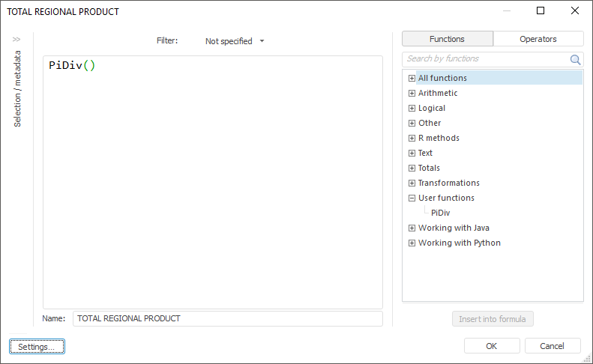Expand the Selection / metadata side panel

tap(16, 39)
